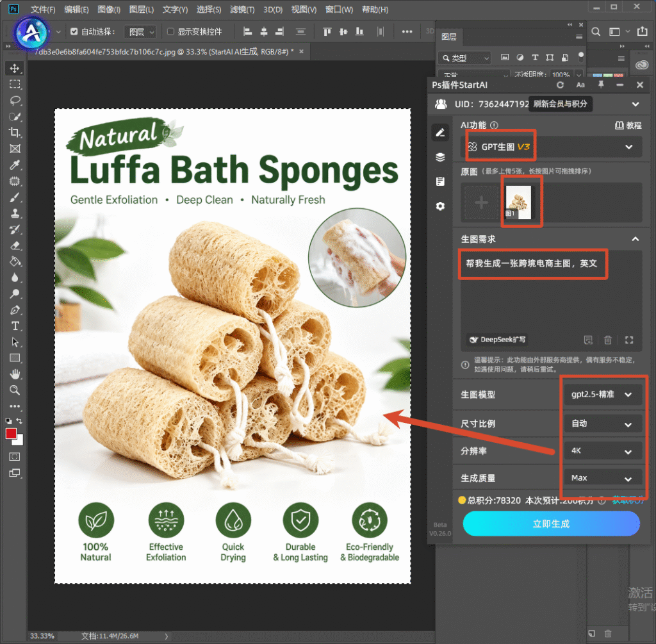The height and width of the screenshot is (644, 656).
Task: Open the 编辑(E) menu
Action: coord(76,9)
